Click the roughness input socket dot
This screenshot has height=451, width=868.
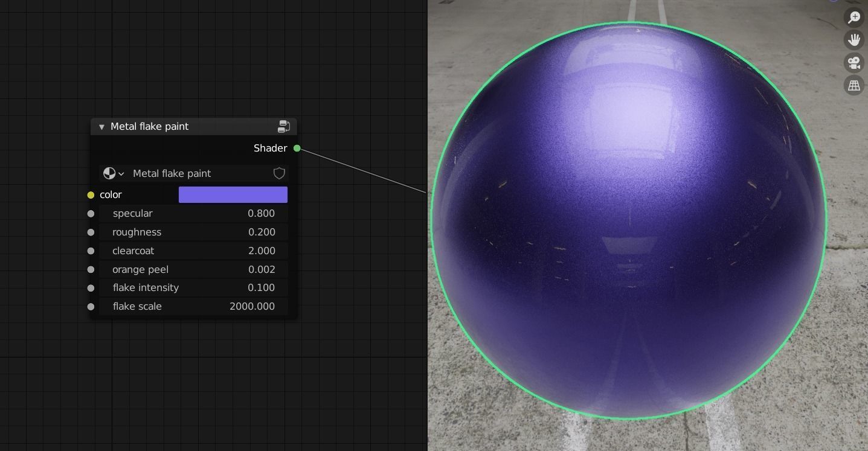tap(91, 232)
